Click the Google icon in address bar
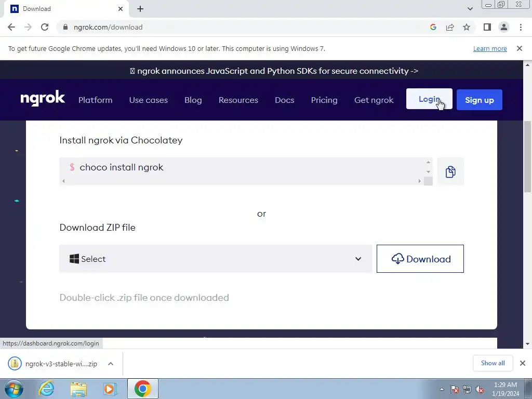The height and width of the screenshot is (399, 532). tap(433, 27)
